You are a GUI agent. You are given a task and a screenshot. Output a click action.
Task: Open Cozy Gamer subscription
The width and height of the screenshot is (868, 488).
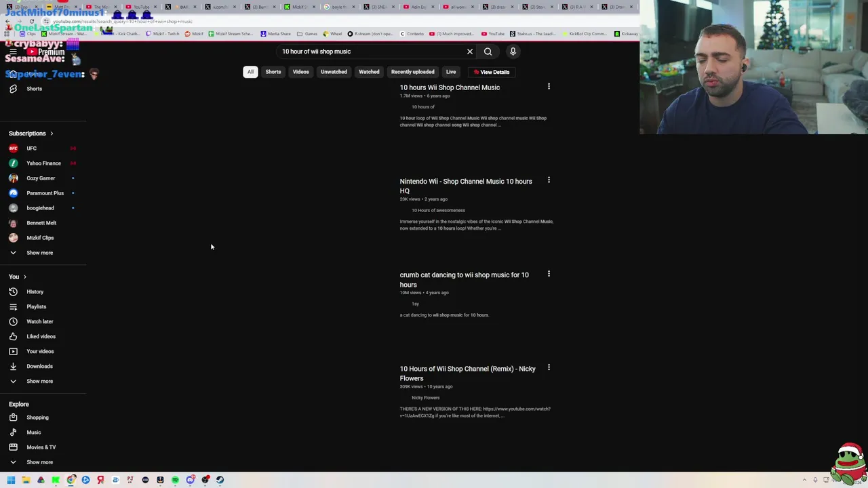(x=43, y=178)
